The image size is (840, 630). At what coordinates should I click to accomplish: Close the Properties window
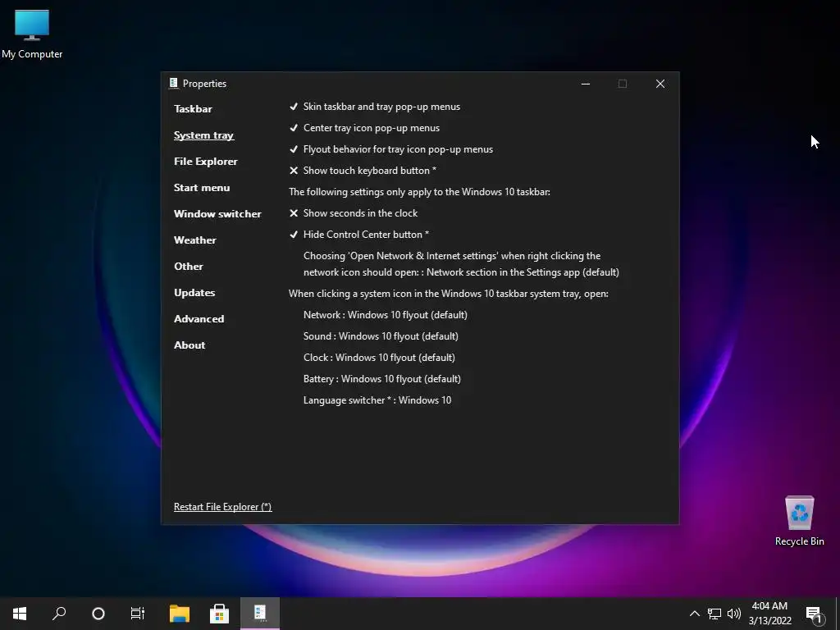(x=660, y=84)
